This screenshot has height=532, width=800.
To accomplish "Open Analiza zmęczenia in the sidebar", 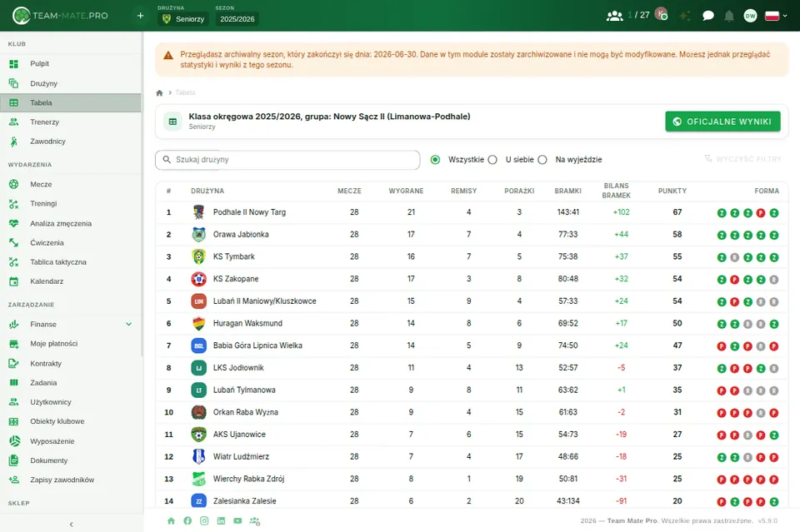I will click(71, 223).
